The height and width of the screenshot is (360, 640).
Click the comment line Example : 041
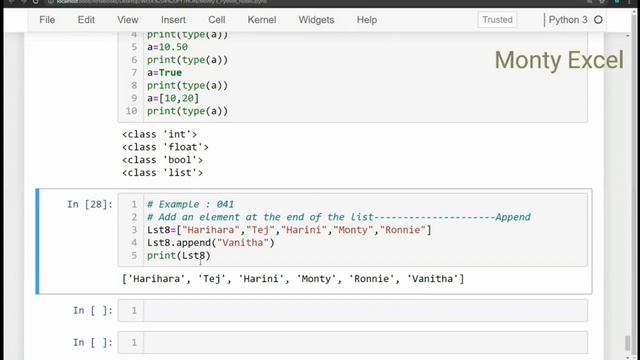point(191,204)
